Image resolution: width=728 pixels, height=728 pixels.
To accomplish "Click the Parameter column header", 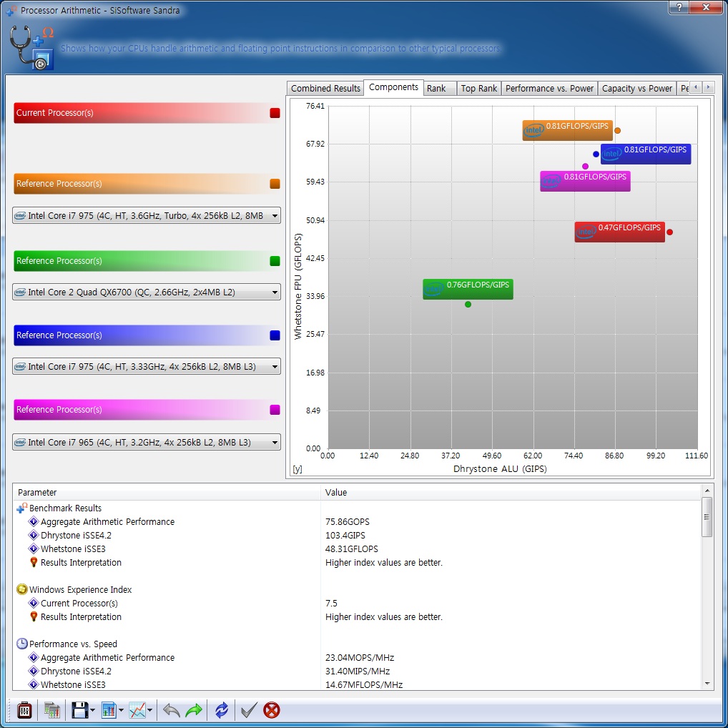I will [x=167, y=492].
